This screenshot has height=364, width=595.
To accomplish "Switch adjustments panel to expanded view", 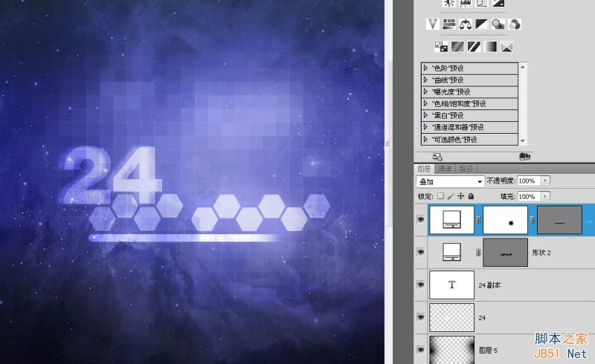I will [x=437, y=156].
